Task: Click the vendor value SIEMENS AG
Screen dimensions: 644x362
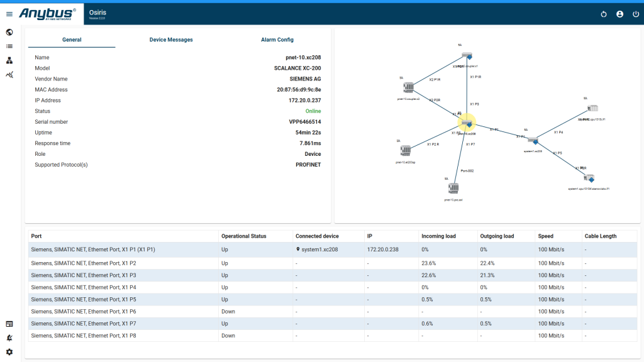Action: coord(305,79)
